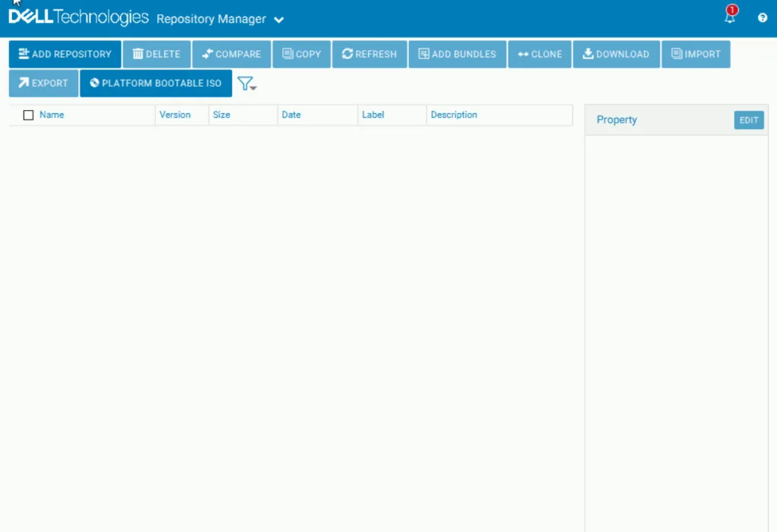Sort by the Date column header
The image size is (777, 532).
[x=291, y=115]
